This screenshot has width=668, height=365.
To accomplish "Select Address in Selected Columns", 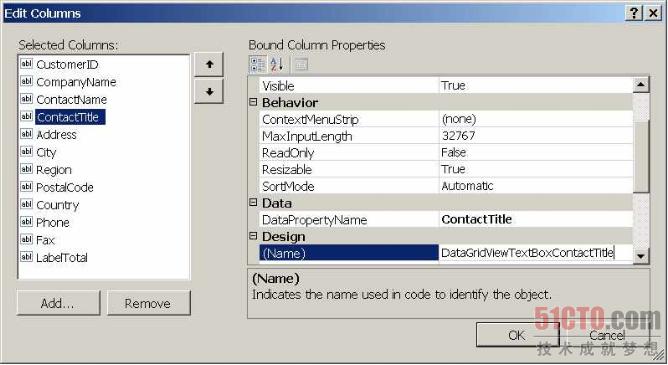I will pyautogui.click(x=56, y=135).
